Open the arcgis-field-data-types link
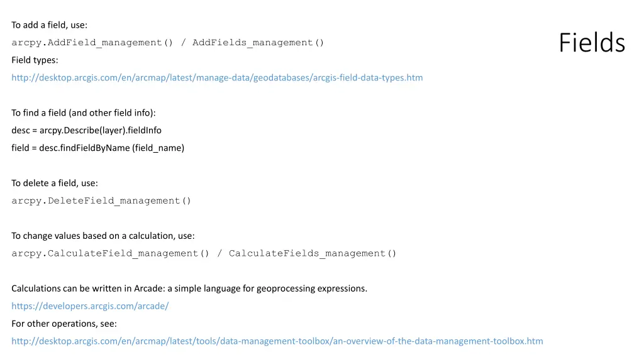 (217, 77)
